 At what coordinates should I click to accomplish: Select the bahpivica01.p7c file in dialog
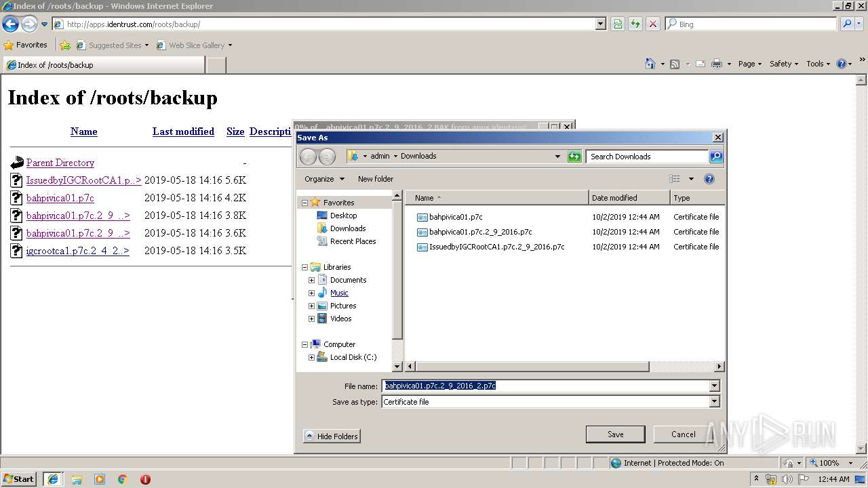(x=456, y=217)
